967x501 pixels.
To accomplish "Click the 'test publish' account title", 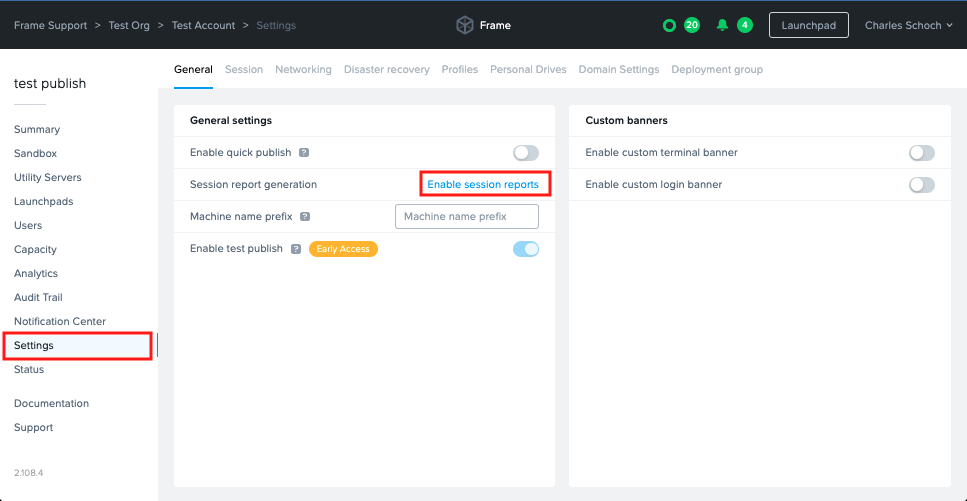I will pyautogui.click(x=50, y=84).
